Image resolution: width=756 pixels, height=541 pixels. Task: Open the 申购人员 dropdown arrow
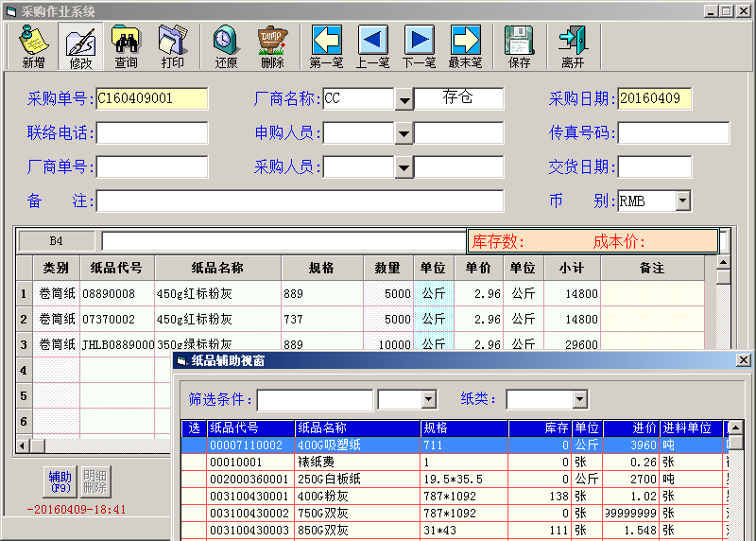point(404,133)
